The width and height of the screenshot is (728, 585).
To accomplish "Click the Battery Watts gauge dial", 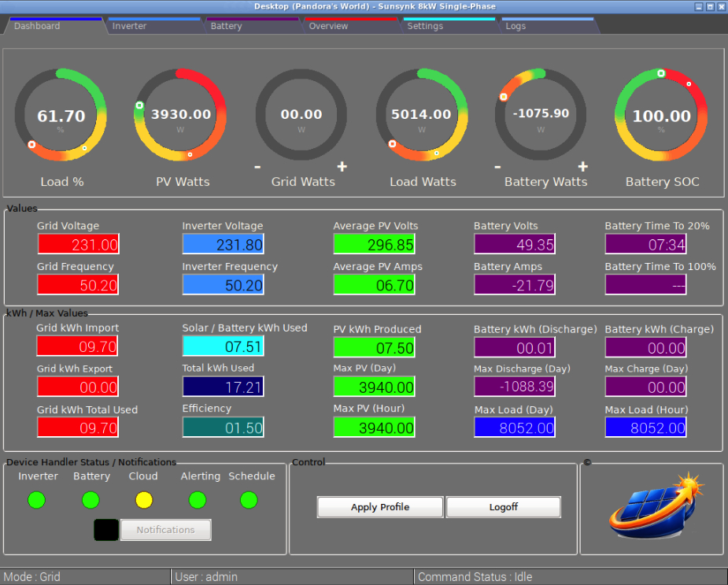I will [541, 115].
